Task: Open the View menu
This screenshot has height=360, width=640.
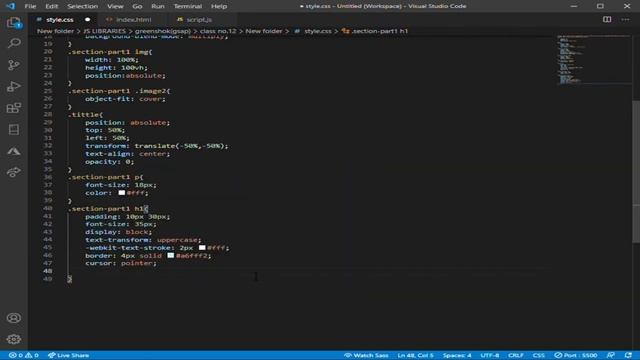Action: (115, 6)
